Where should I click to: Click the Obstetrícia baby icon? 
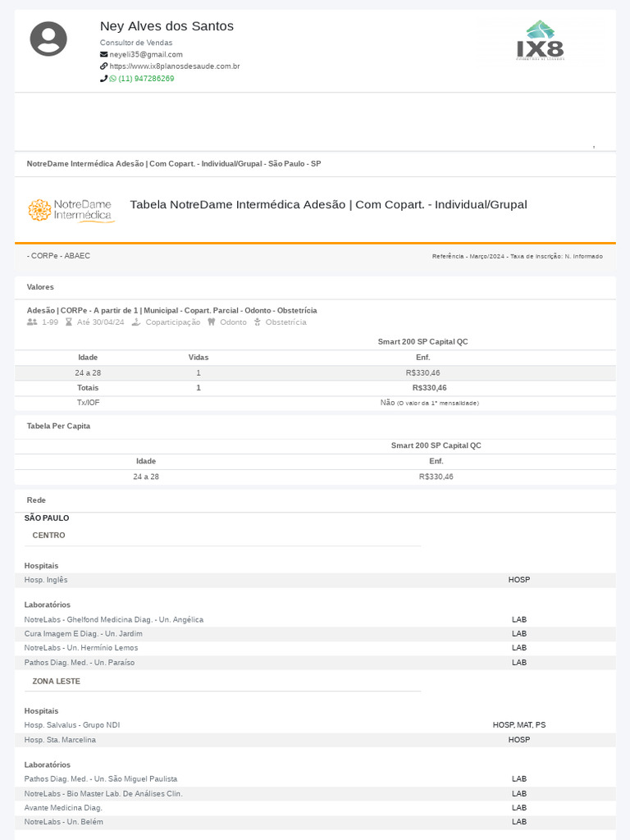(x=257, y=322)
